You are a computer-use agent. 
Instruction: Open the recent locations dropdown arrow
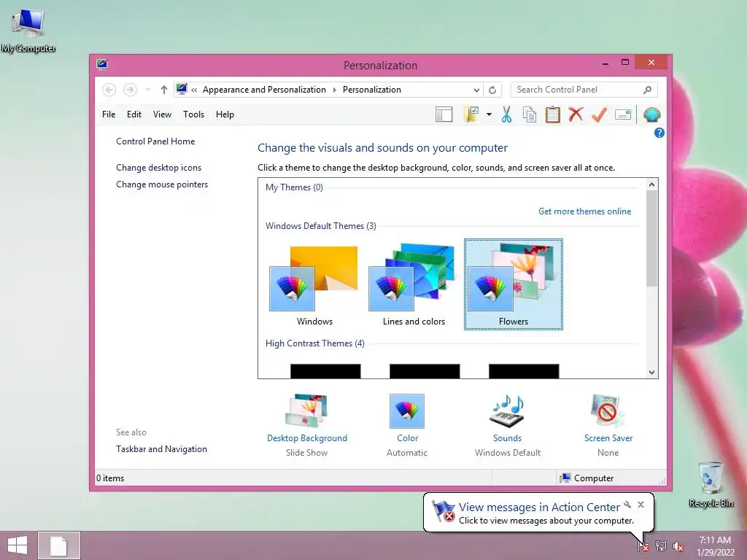coord(147,90)
